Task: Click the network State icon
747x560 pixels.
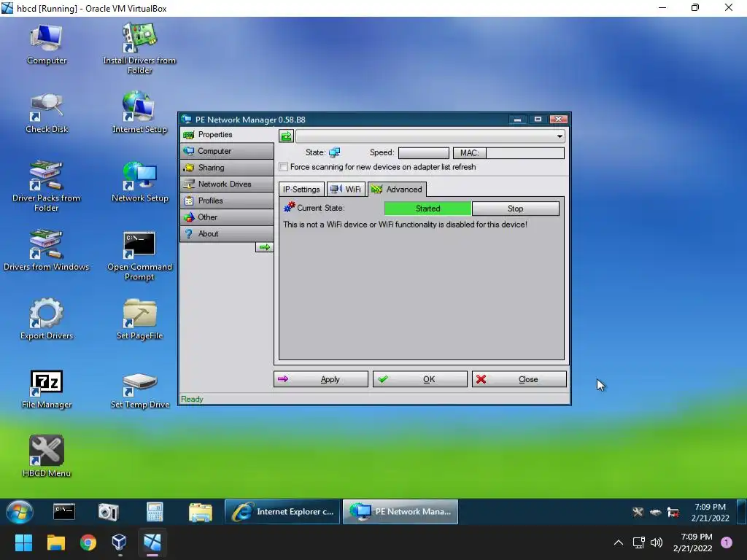Action: 334,152
